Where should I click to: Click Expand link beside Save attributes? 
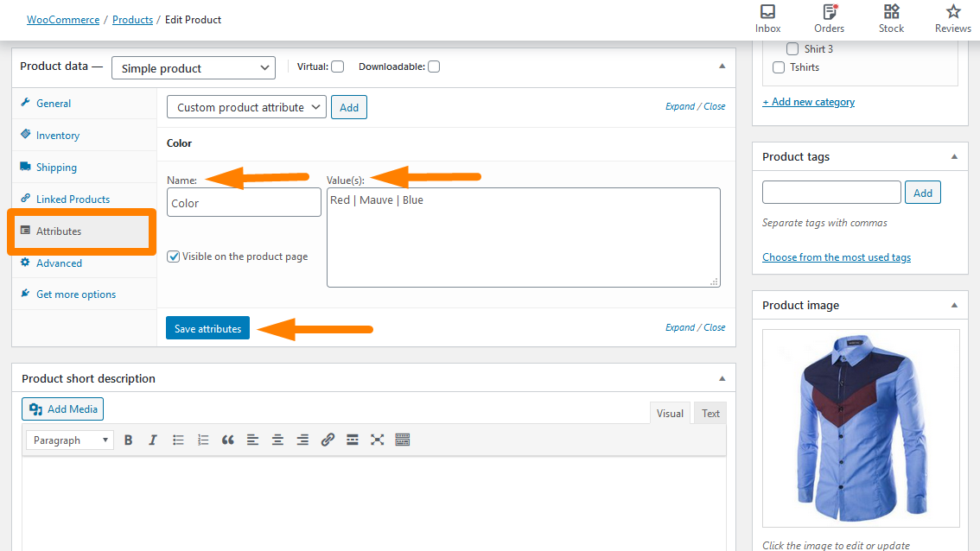tap(680, 327)
